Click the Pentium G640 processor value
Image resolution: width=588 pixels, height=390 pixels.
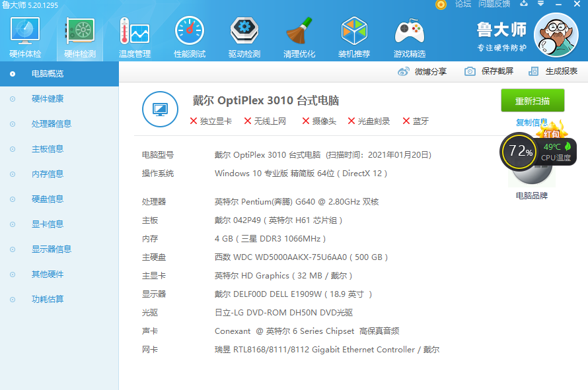coord(297,202)
